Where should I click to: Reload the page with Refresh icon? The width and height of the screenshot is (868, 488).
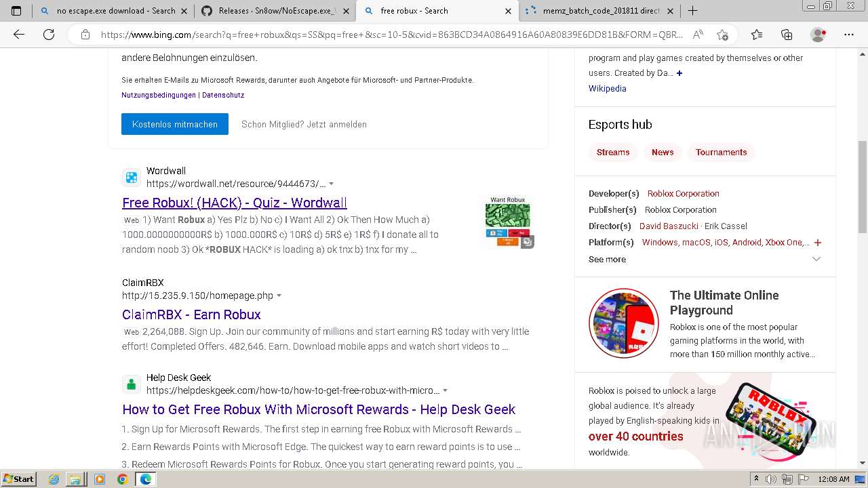(x=49, y=35)
